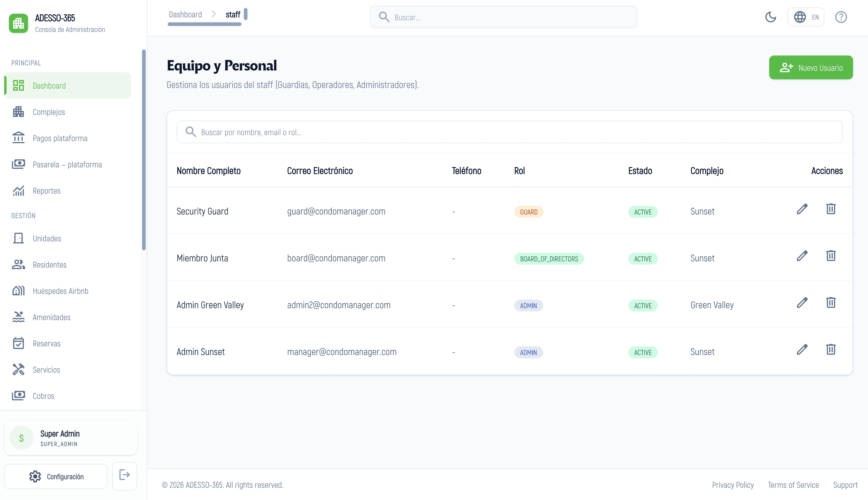Viewport: 868px width, 500px height.
Task: Click the ADMIN badge for Admin Green Valley
Action: tap(528, 305)
